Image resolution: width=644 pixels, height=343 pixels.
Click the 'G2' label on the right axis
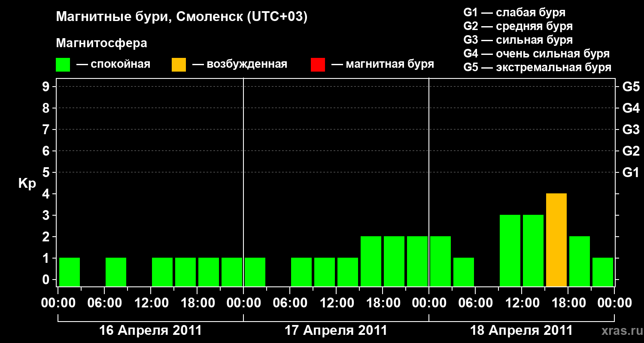(631, 151)
